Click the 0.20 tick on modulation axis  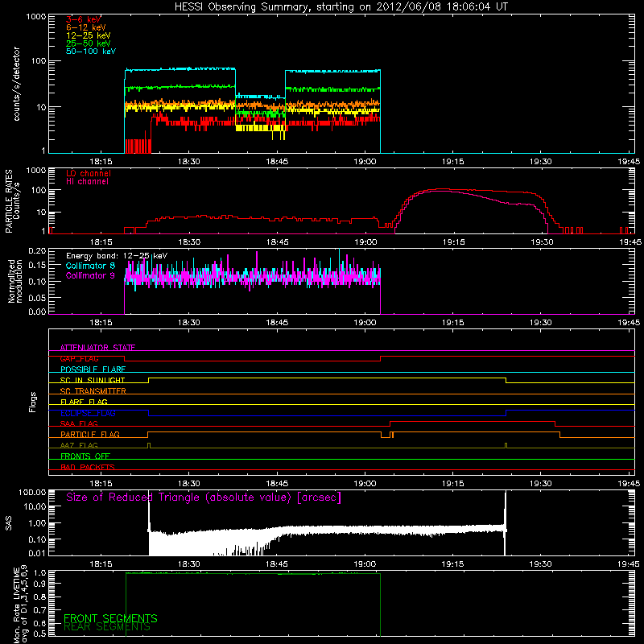click(x=37, y=250)
